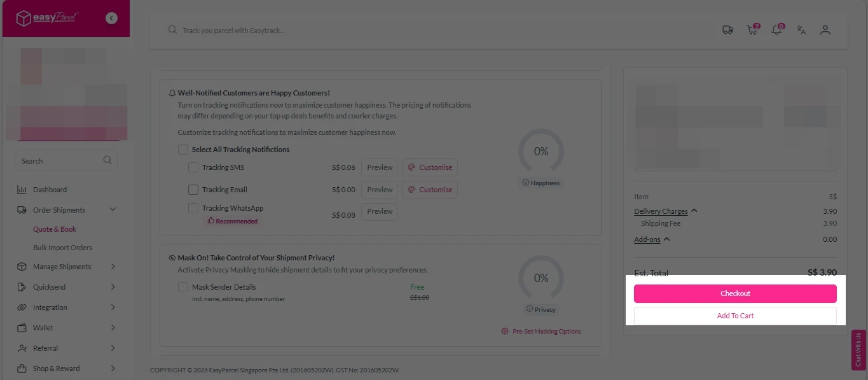Open the user profile icon

(825, 30)
